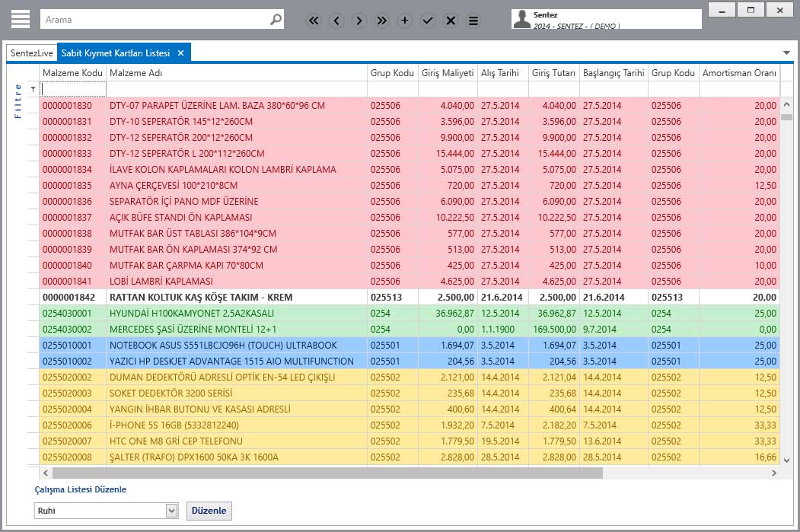Sort by Malzeme Kodu column header
This screenshot has height=532, width=800.
coord(72,73)
